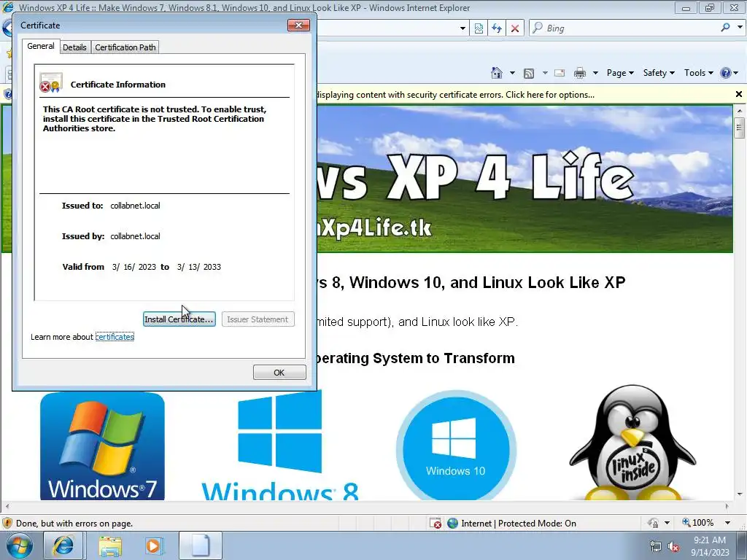Click the 100% zoom level button
Screen dimensions: 747x560
698,523
